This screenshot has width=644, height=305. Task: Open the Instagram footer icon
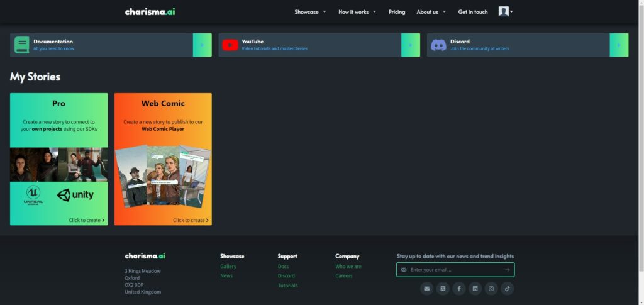click(x=491, y=289)
